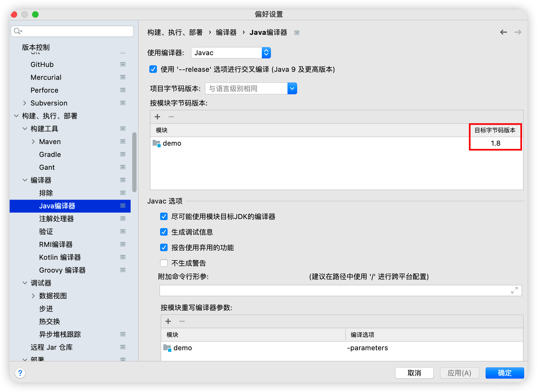Click plus icon in compiler parameters override table
537x392 pixels.
pos(168,321)
